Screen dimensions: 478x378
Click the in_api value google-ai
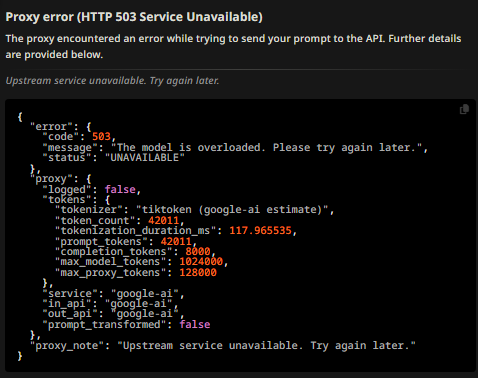point(138,303)
